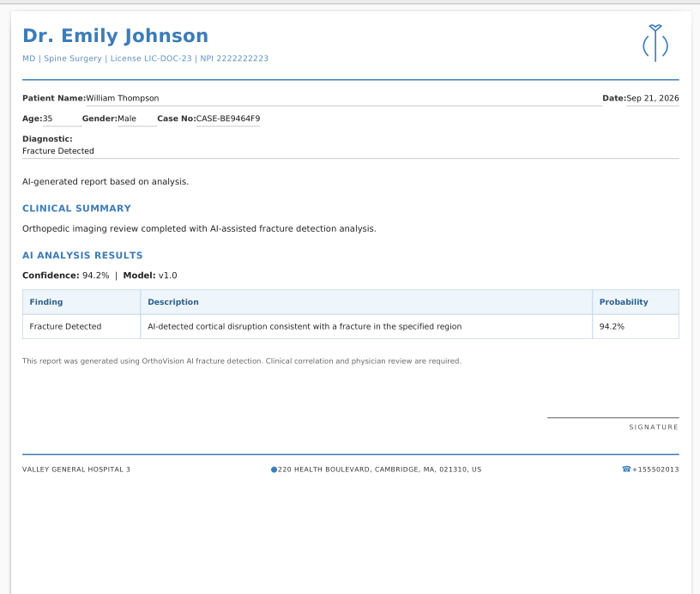Click the location pin icon beside address
Viewport: 700px width, 594px height.
point(274,470)
